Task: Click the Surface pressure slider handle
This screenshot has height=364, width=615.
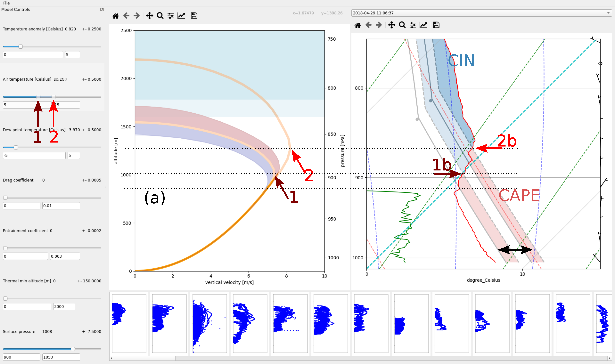Action: click(73, 349)
